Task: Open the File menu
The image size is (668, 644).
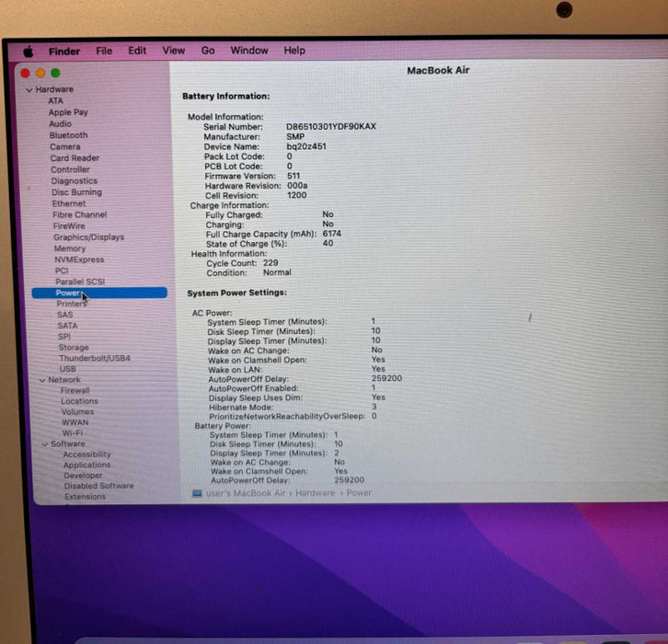Action: [x=104, y=52]
